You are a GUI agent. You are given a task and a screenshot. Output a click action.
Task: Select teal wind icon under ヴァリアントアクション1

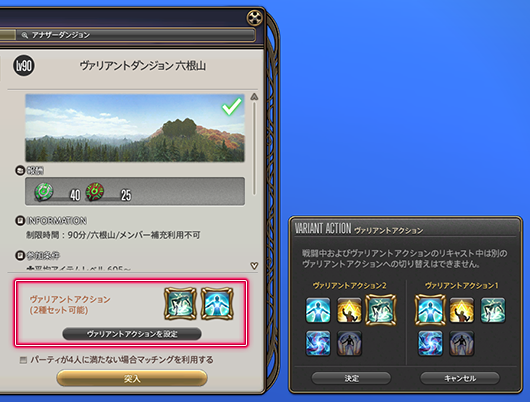493,310
